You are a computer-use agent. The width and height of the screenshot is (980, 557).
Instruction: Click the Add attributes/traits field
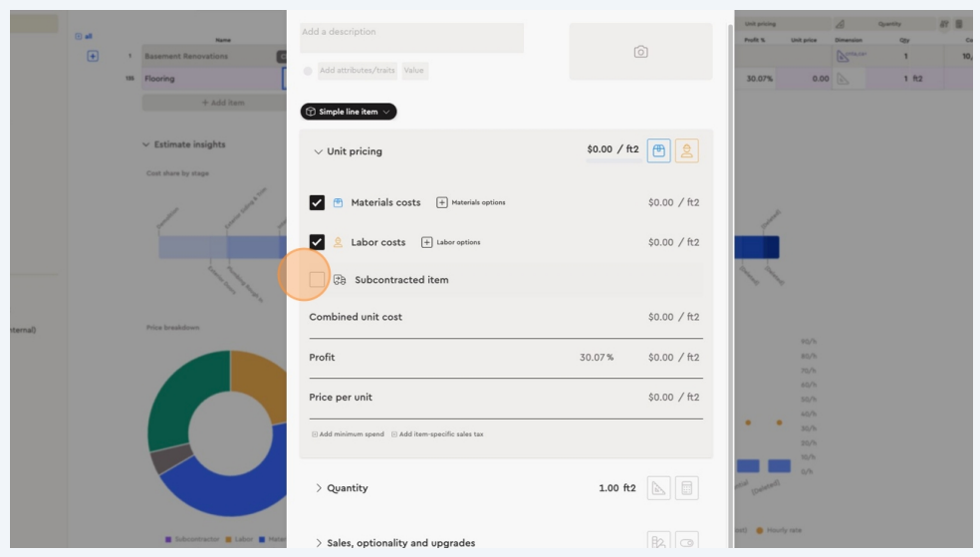point(357,70)
